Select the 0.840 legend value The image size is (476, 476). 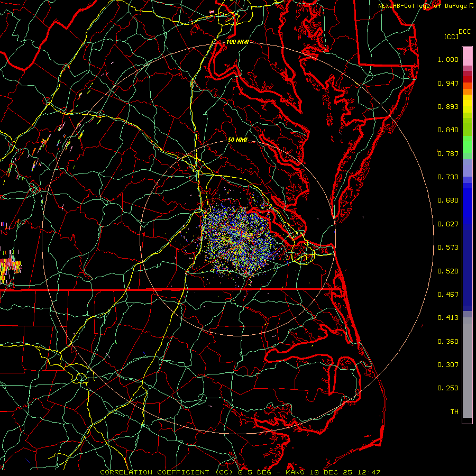point(448,130)
